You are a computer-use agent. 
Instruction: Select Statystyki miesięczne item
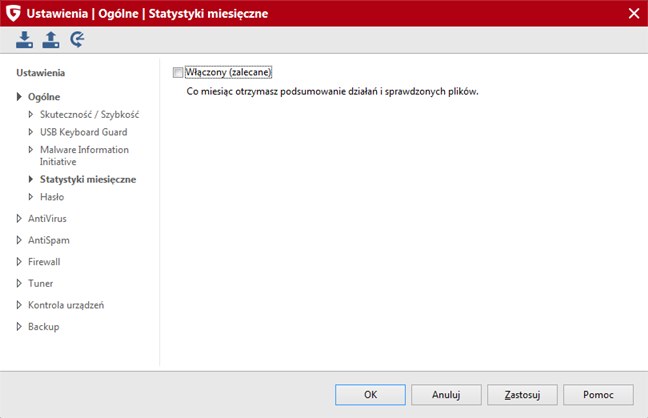88,179
